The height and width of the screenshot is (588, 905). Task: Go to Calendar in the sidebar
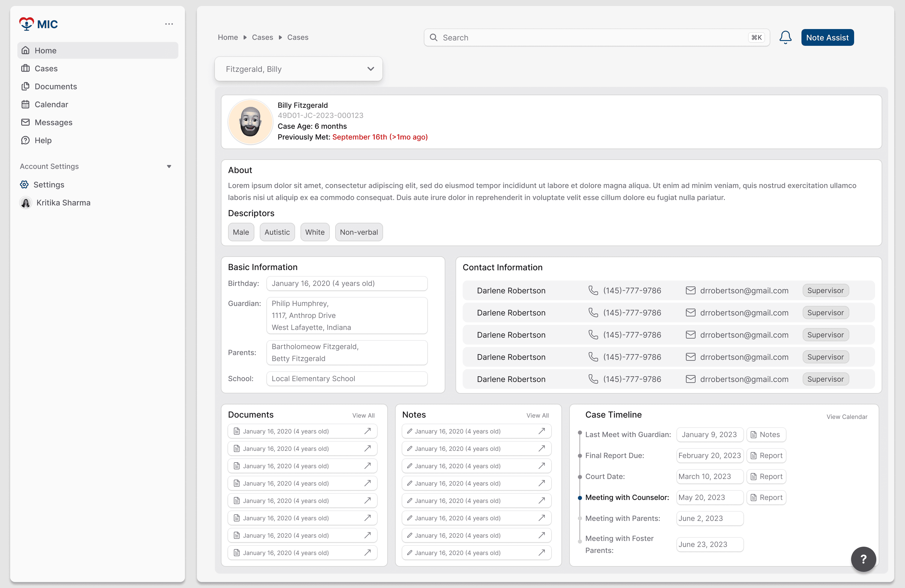pos(51,104)
